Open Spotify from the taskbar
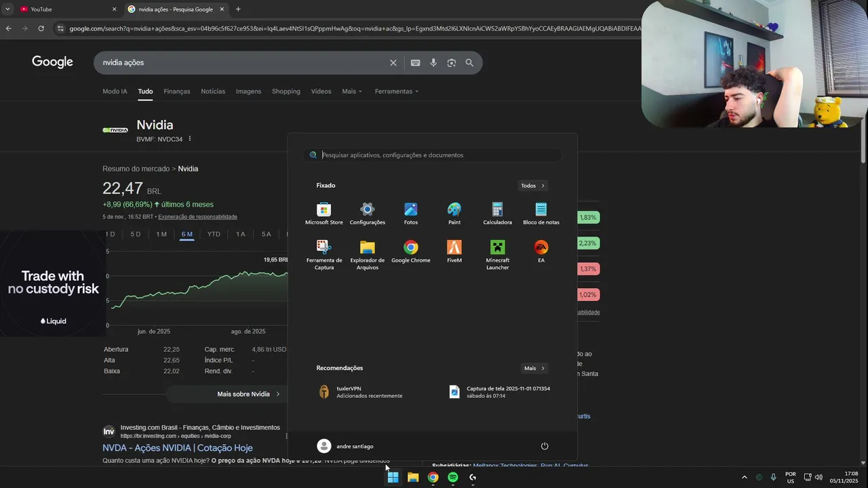 (453, 477)
